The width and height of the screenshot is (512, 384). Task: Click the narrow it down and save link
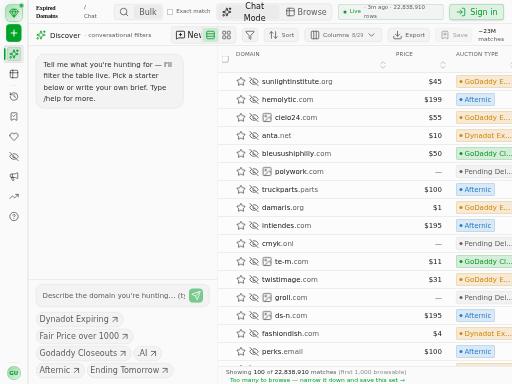(x=317, y=380)
